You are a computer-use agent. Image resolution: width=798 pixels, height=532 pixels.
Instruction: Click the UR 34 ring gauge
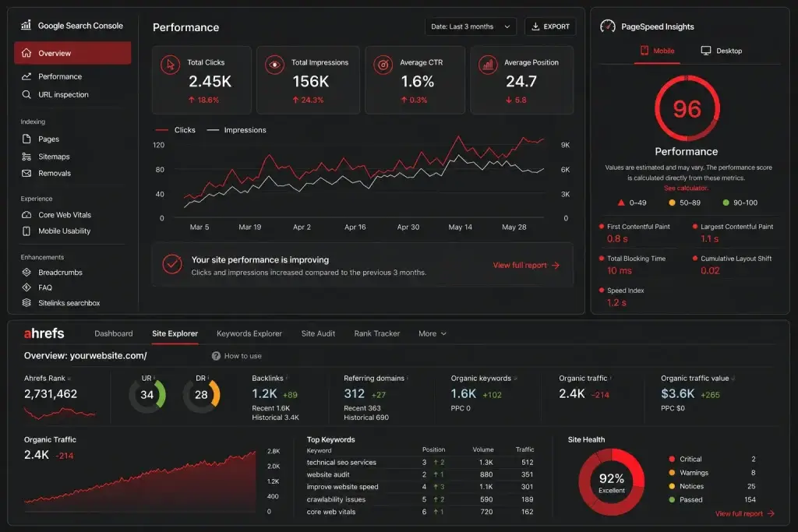(147, 395)
